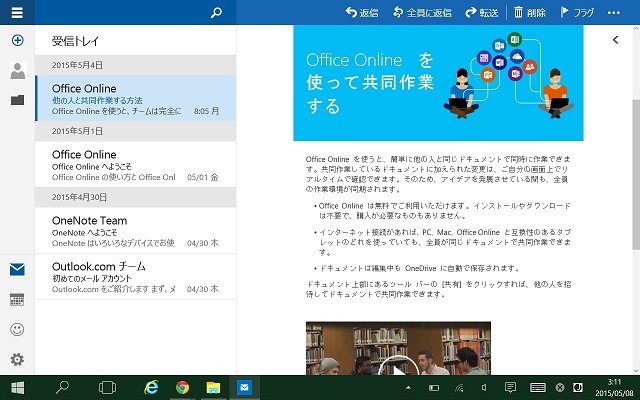Launch Chrome from the taskbar
Screen dimensions: 640x400
[x=182, y=387]
